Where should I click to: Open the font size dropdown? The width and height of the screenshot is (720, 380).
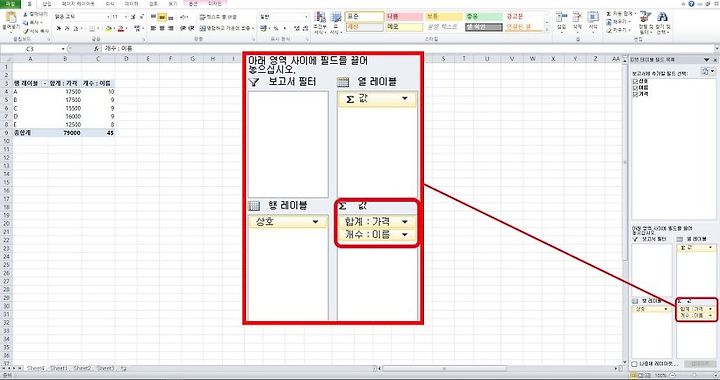[x=126, y=17]
